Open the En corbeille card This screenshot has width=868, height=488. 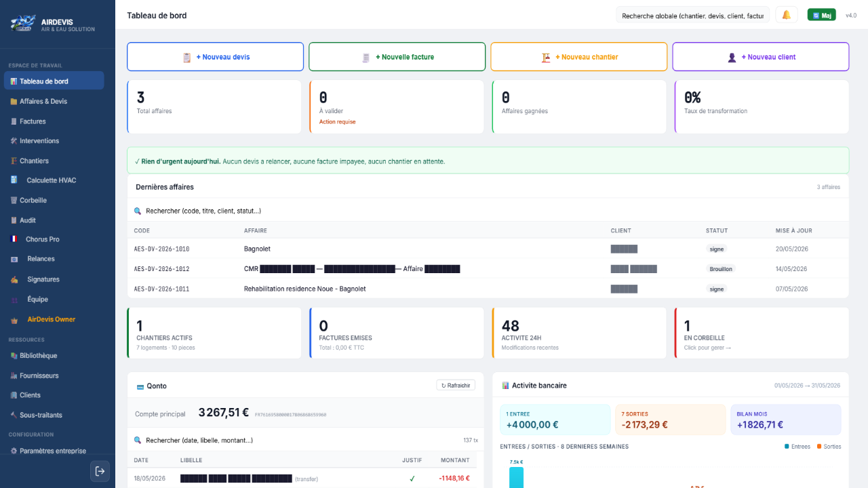762,333
